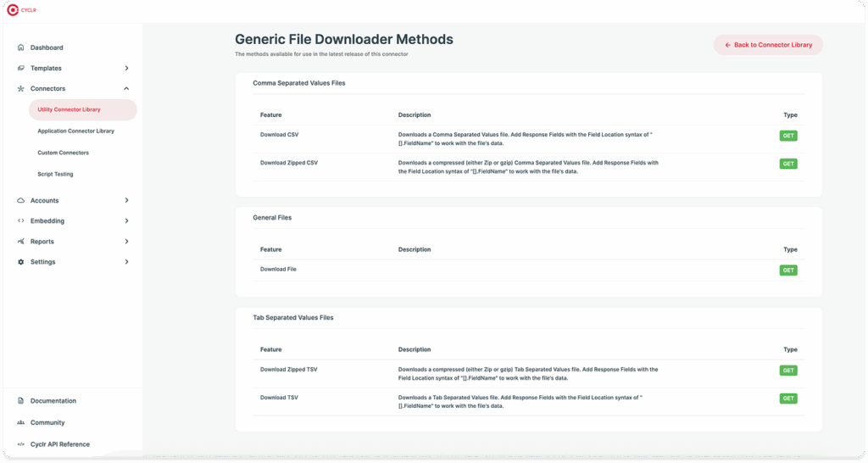Open the Documentation link
Screen dimensions: 868x463
point(53,401)
